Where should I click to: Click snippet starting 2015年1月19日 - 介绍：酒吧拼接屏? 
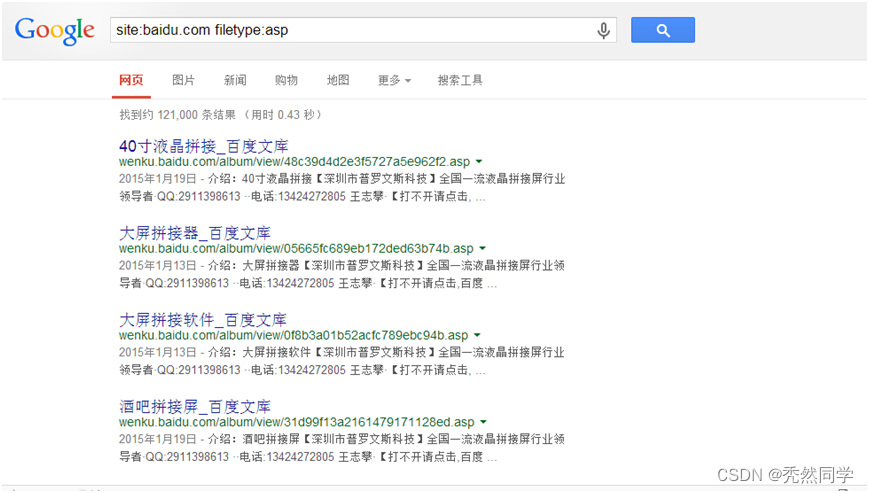click(342, 448)
